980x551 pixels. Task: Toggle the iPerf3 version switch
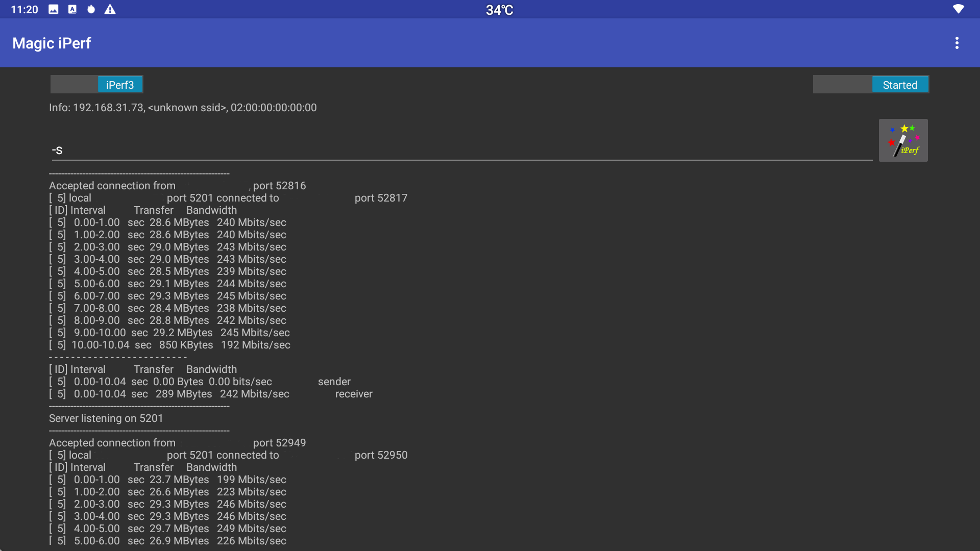coord(96,85)
